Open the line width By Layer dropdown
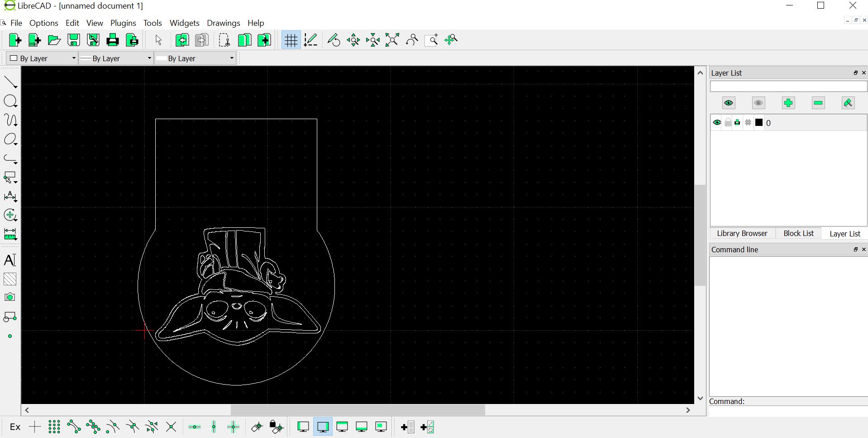This screenshot has width=868, height=438. click(116, 58)
